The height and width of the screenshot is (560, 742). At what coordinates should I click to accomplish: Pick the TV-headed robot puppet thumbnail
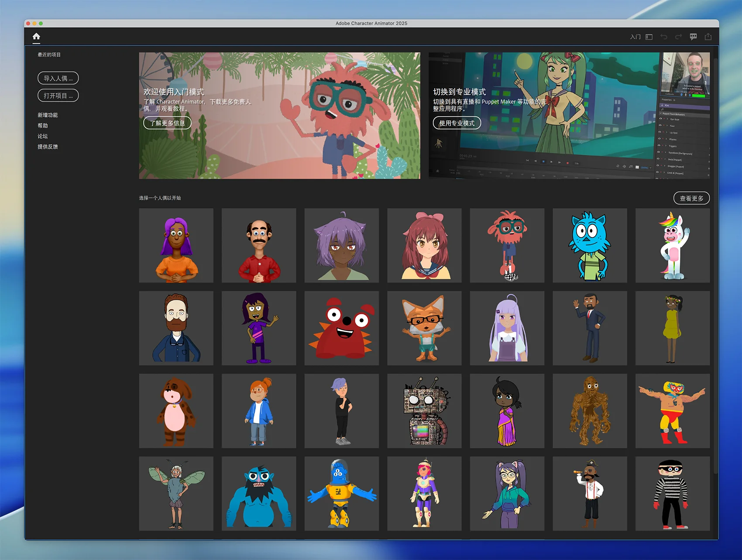[424, 411]
